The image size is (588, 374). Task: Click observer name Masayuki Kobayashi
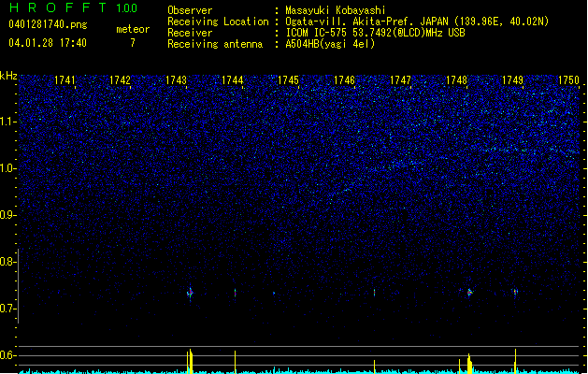pos(336,10)
